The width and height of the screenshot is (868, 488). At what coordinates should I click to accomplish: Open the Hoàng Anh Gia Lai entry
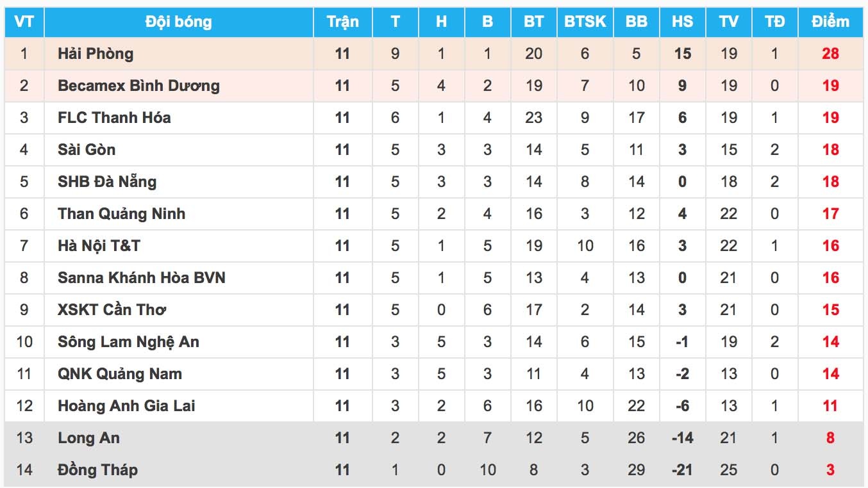tap(126, 406)
